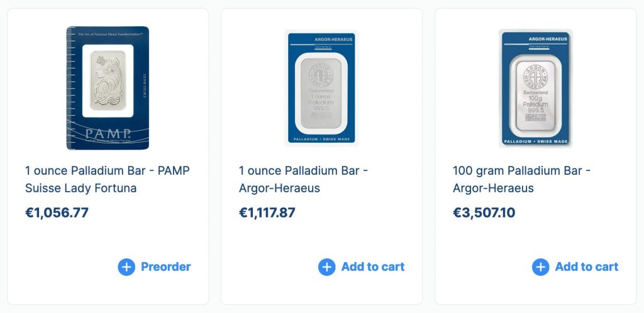The height and width of the screenshot is (313, 644).
Task: Click ARGOR-HERAEUS brand text on 1 ounce packaging
Action: (x=335, y=40)
